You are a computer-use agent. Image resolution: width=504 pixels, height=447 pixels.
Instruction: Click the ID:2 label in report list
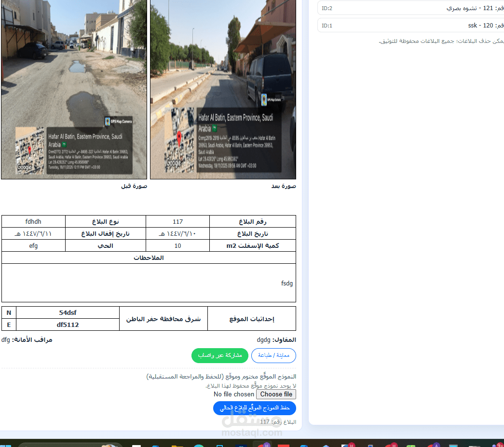tap(327, 8)
